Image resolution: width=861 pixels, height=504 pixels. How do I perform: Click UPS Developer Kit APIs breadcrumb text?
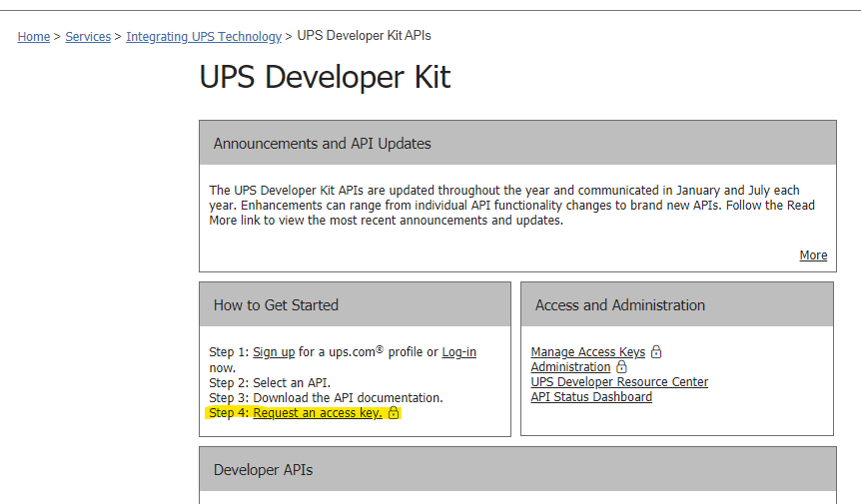coord(364,36)
